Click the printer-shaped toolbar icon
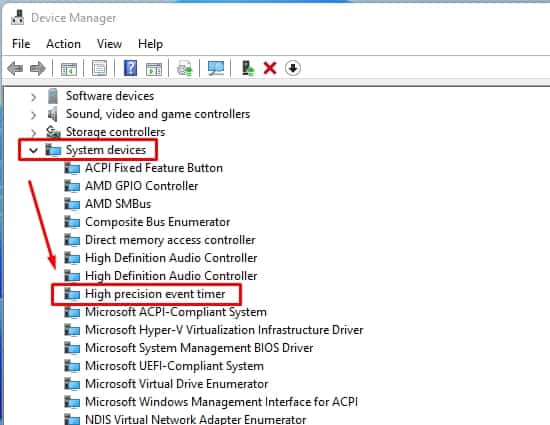The width and height of the screenshot is (550, 425). pyautogui.click(x=185, y=68)
